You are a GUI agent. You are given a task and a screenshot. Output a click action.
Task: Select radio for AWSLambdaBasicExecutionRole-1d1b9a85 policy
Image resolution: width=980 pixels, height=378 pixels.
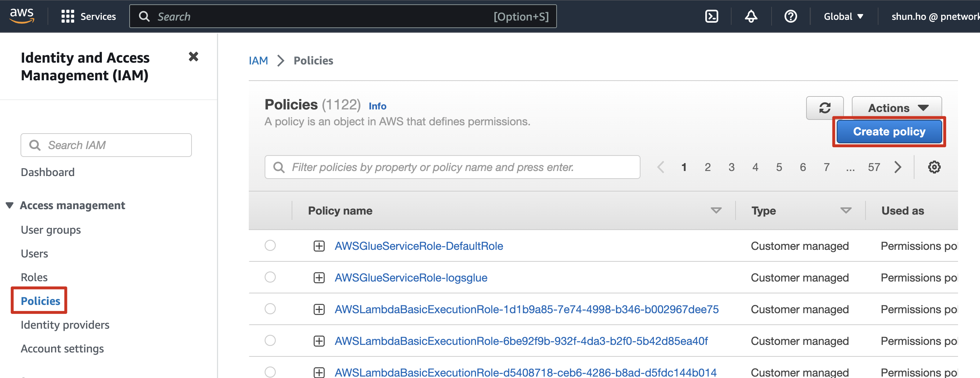coord(270,309)
